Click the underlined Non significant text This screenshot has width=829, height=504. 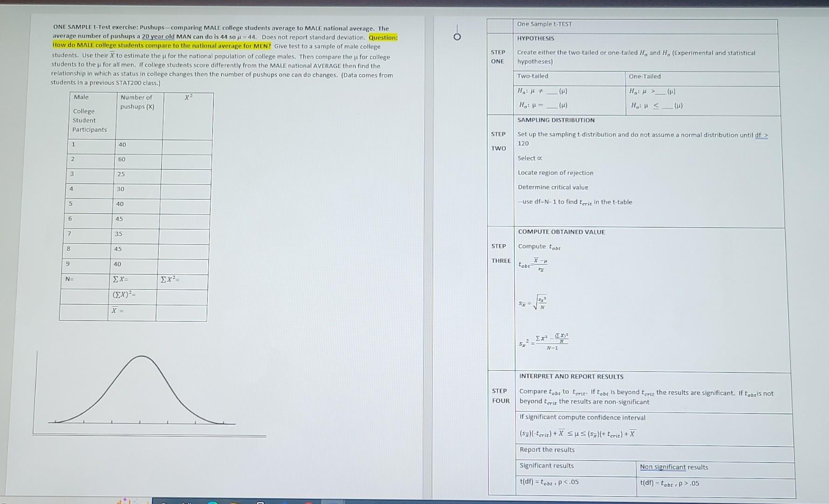tap(662, 467)
